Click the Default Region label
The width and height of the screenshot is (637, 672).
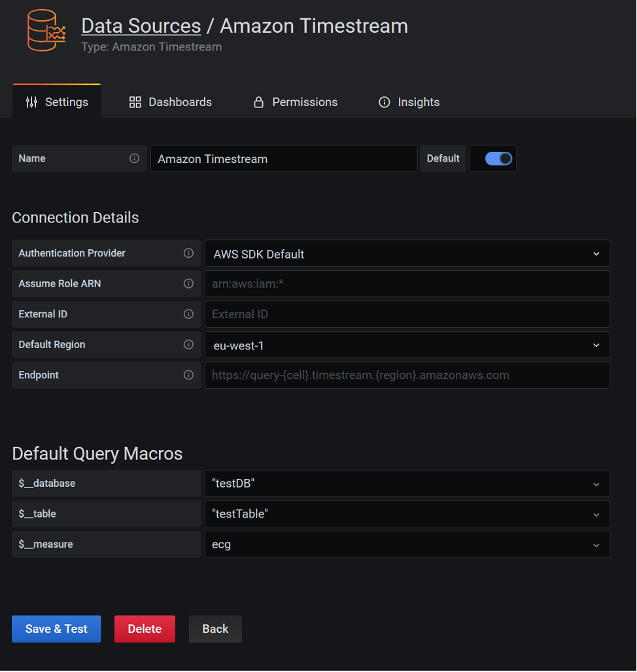click(52, 345)
